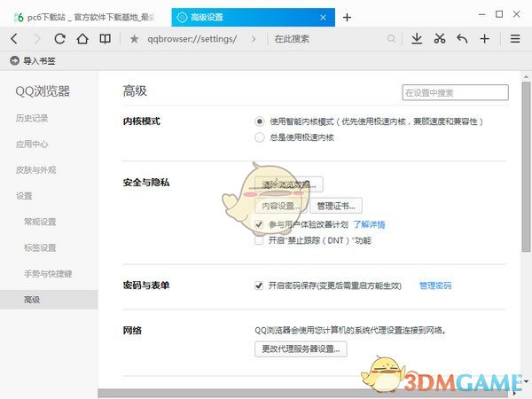Open the reading mode book icon

[105, 39]
